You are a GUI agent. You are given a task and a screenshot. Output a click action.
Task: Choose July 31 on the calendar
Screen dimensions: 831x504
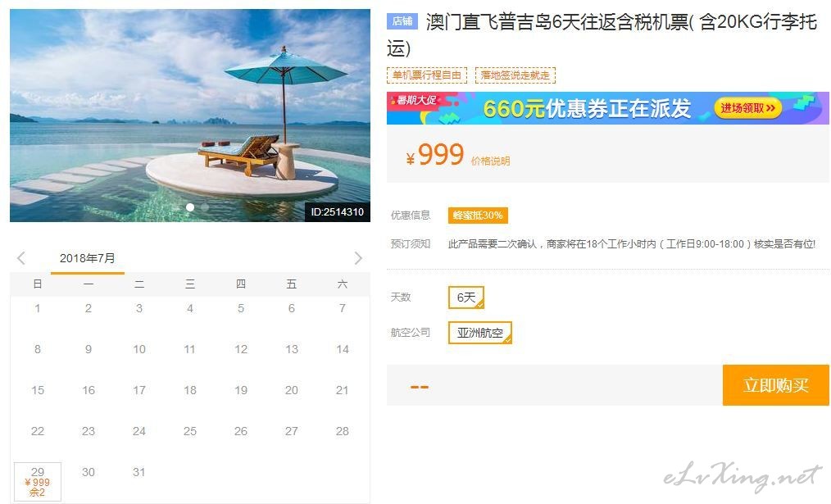click(x=138, y=472)
